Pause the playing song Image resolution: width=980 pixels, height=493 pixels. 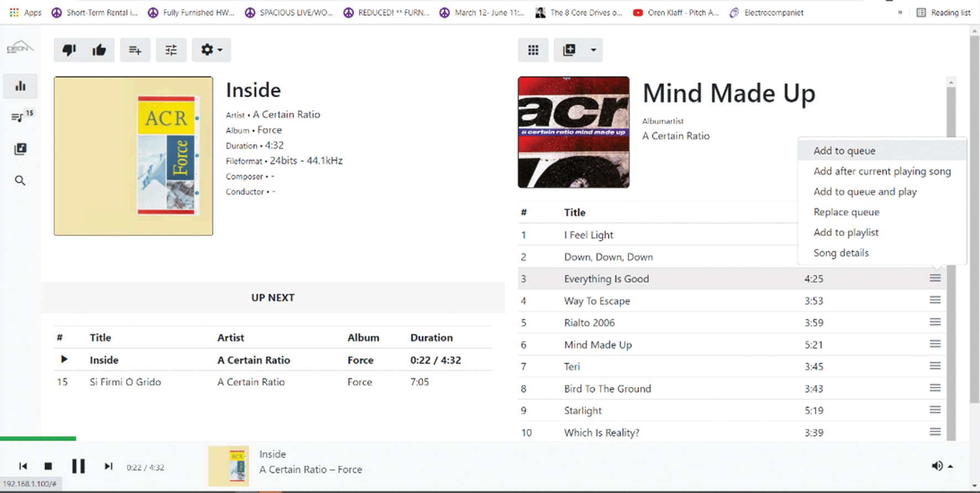pos(79,466)
